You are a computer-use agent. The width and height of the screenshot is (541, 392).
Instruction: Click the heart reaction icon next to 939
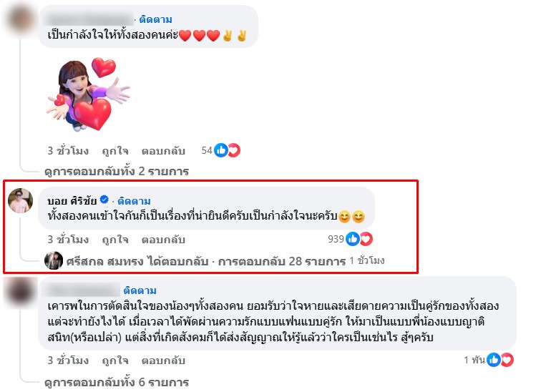point(366,239)
